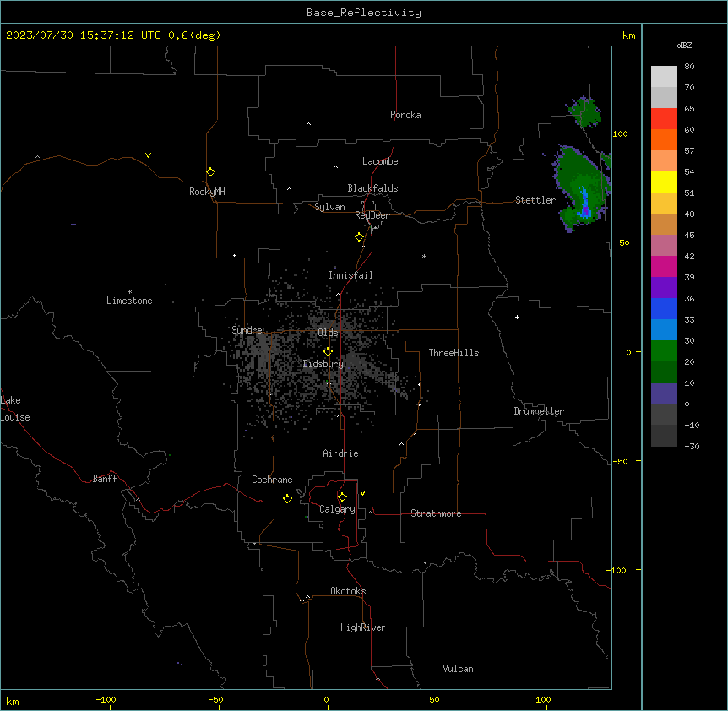
Task: Click the Vulcan city label
Action: [x=458, y=669]
